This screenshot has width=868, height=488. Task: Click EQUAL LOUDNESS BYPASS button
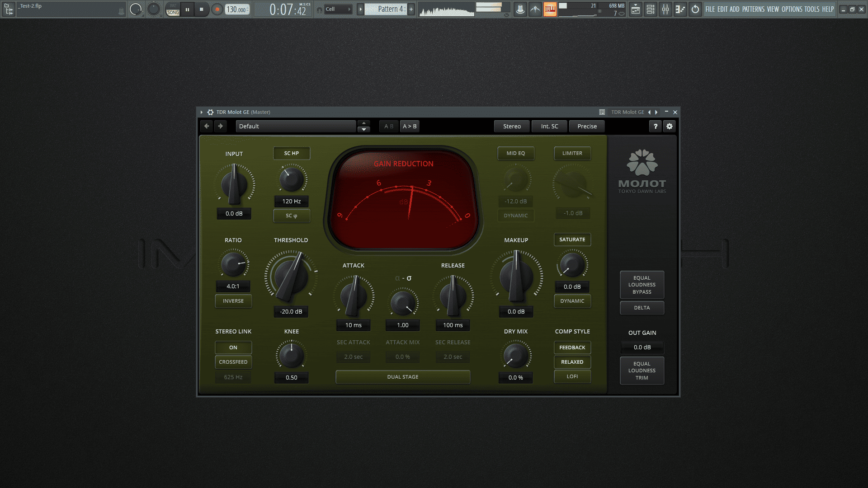pyautogui.click(x=642, y=285)
